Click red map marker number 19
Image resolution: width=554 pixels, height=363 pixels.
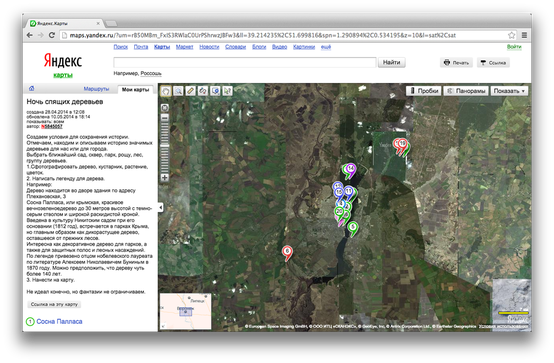pos(402,145)
